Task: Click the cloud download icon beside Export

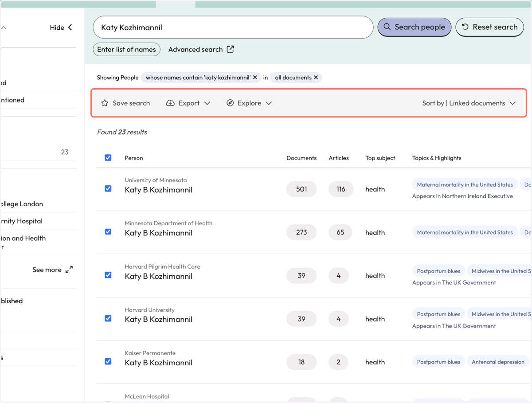Action: [x=170, y=103]
